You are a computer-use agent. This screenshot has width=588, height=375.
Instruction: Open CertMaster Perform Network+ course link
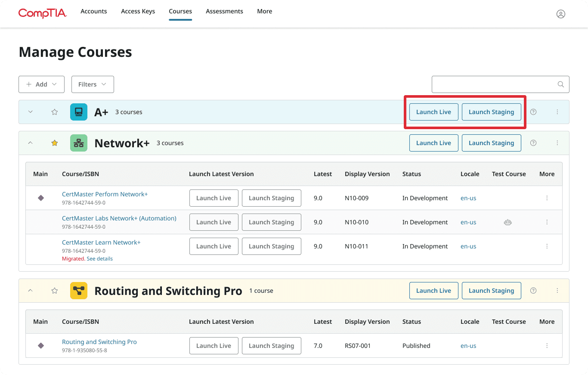click(x=105, y=194)
